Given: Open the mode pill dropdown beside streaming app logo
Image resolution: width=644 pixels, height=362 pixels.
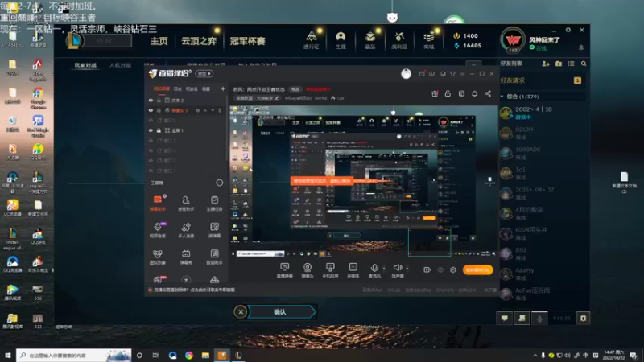Looking at the screenshot, I should pyautogui.click(x=204, y=73).
